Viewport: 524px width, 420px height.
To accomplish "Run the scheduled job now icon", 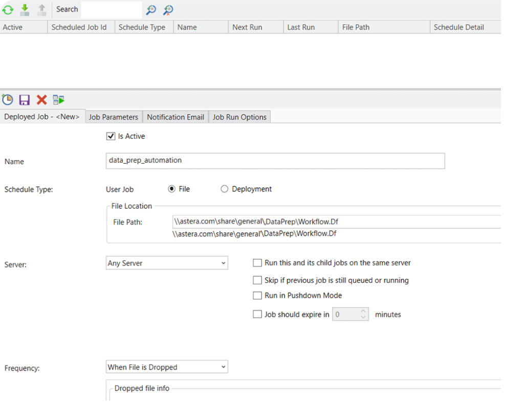I will [x=58, y=100].
